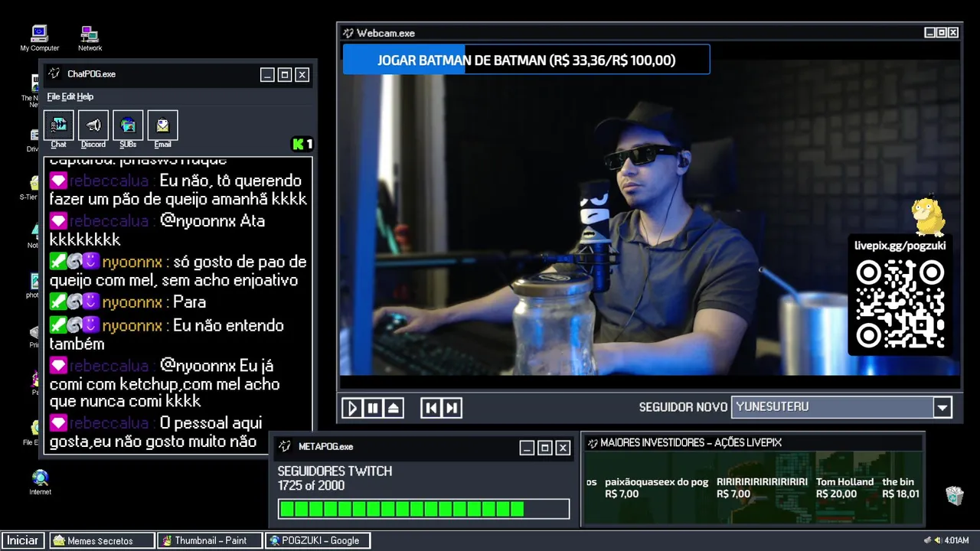Screen dimensions: 980x551
Task: Click rebeccalua username beside '@nyoonnx Ata'
Action: coord(109,221)
